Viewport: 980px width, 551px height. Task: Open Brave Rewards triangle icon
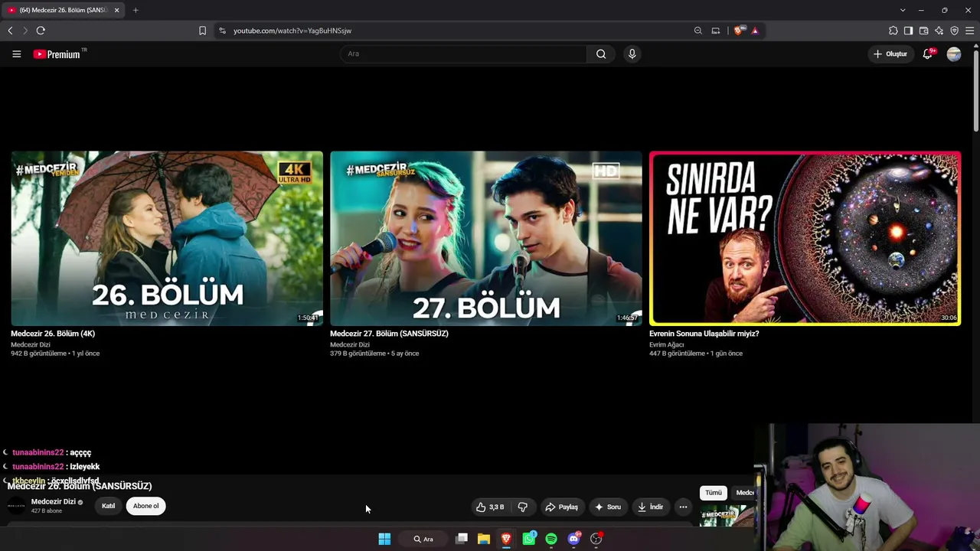pos(755,31)
